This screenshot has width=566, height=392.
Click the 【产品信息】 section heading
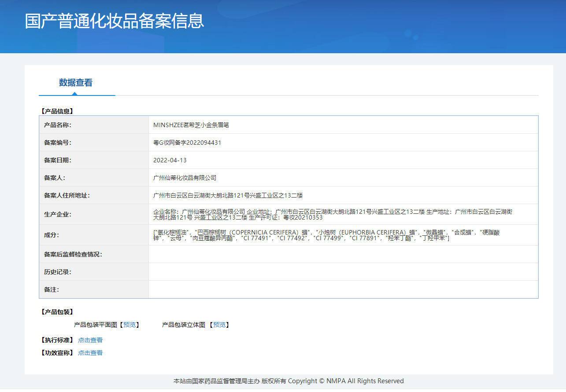point(57,111)
